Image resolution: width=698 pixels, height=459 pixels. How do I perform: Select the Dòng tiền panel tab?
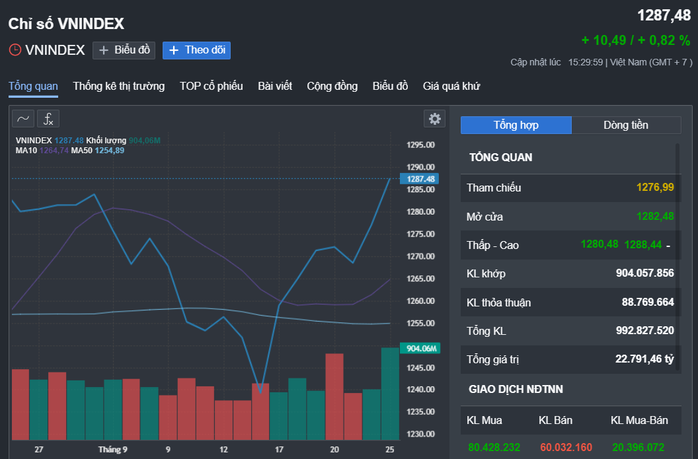coord(626,125)
